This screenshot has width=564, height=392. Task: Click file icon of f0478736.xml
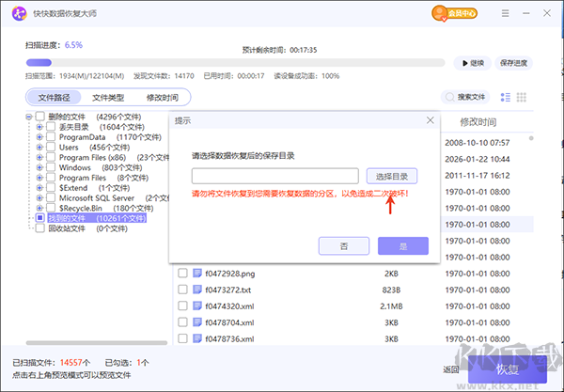pyautogui.click(x=197, y=338)
